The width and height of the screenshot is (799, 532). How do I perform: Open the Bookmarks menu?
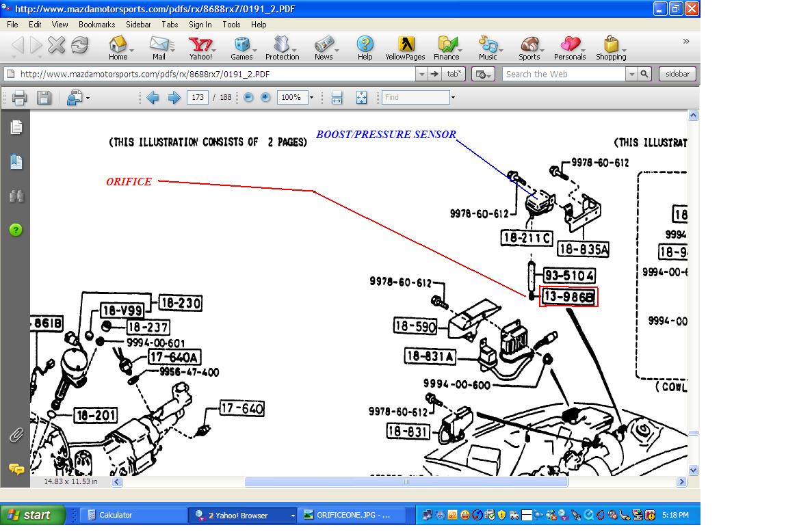click(97, 25)
